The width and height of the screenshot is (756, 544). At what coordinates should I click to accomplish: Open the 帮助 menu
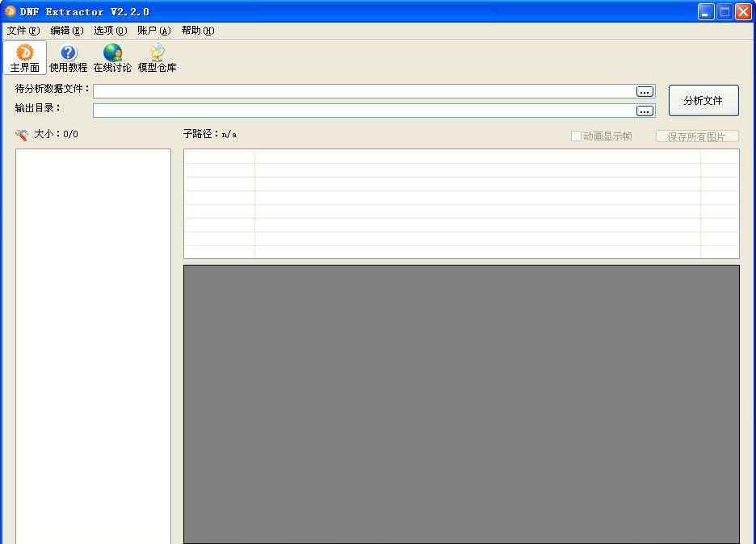[198, 31]
